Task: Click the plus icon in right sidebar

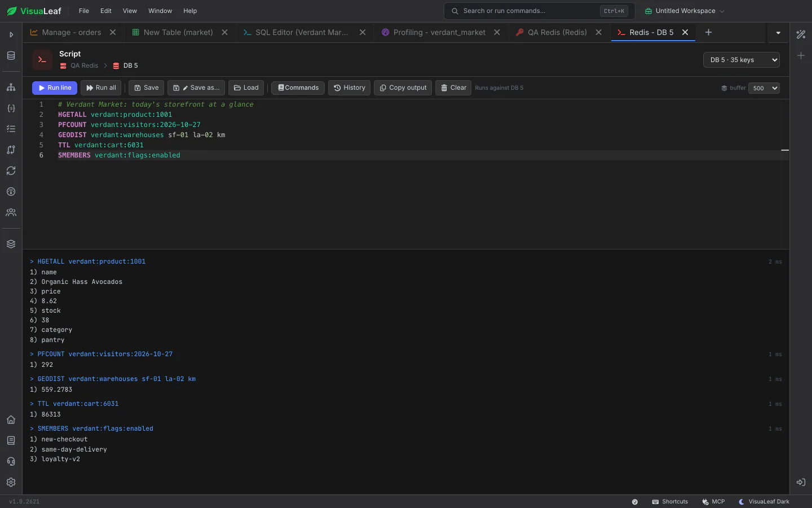Action: (x=801, y=55)
